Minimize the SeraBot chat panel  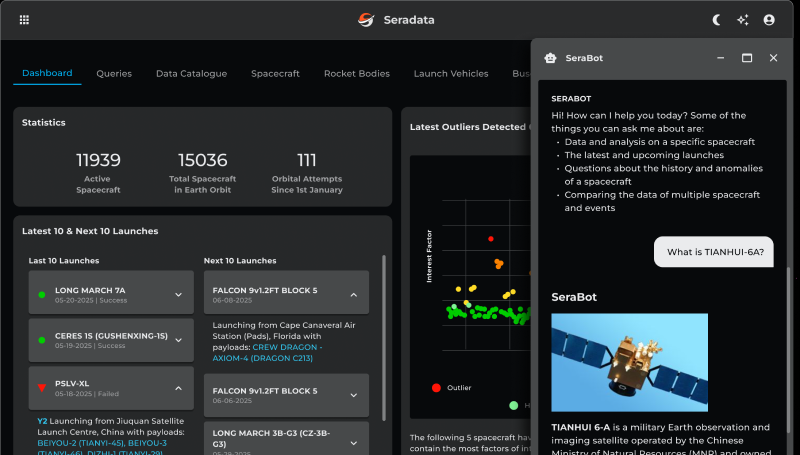720,58
